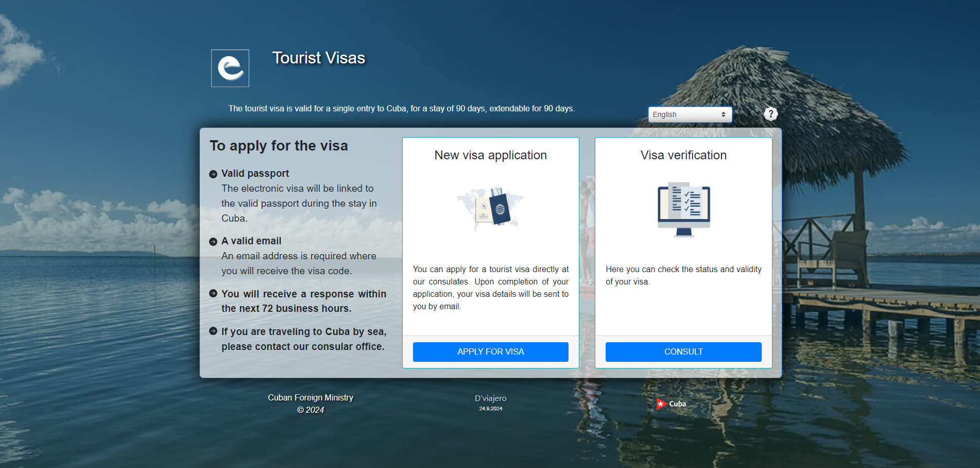Click the 24.9.2024 version date in footer

coord(490,409)
